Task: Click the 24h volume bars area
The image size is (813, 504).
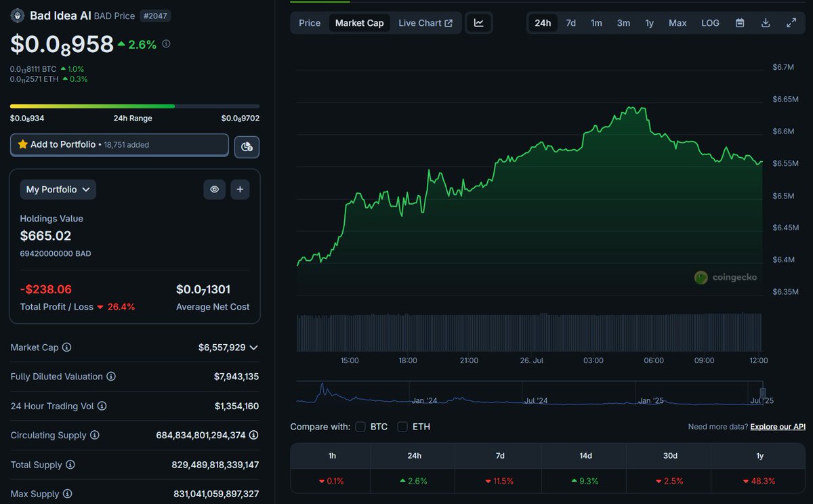Action: 529,332
